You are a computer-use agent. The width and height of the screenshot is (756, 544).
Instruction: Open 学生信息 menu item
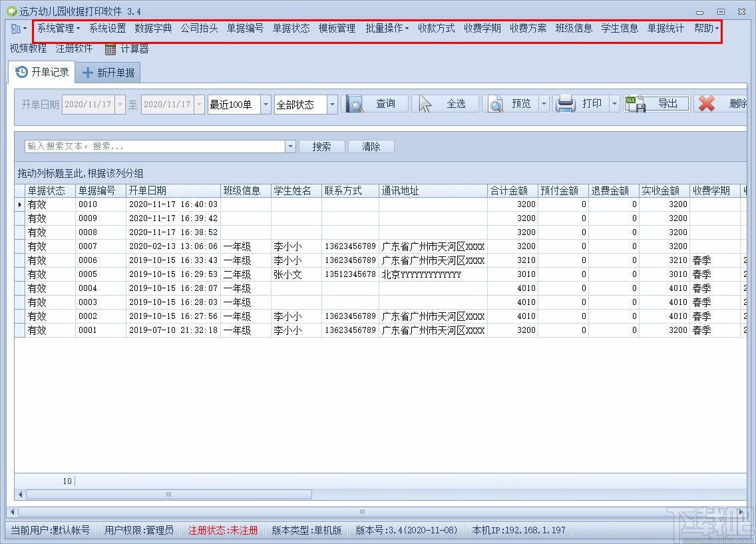[620, 29]
